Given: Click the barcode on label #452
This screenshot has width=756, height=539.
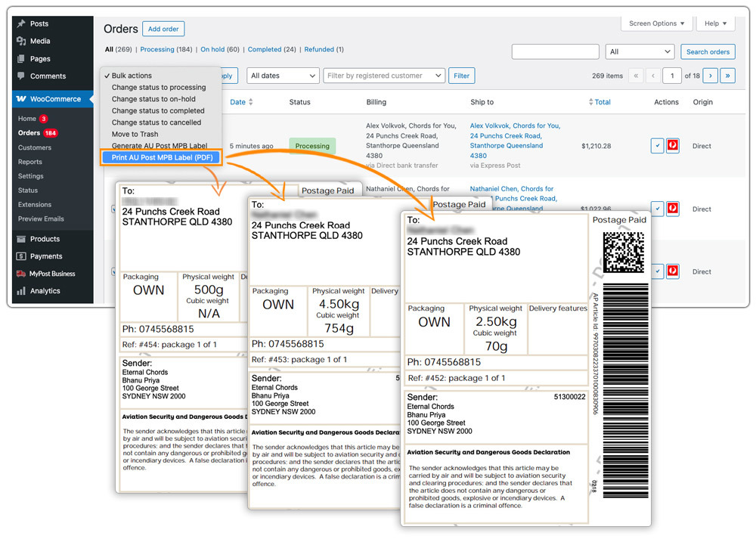Looking at the screenshot, I should tap(626, 391).
